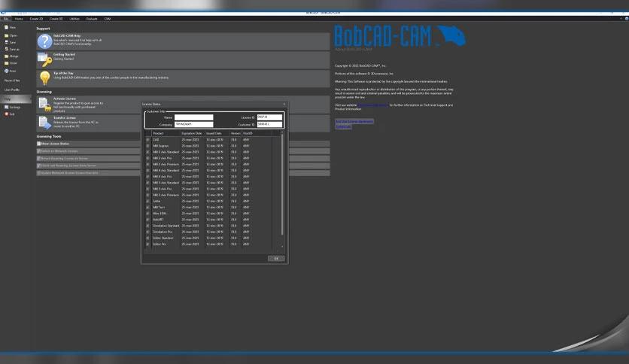Select the Wire EDM product row text
This screenshot has width=629, height=364.
tap(160, 214)
